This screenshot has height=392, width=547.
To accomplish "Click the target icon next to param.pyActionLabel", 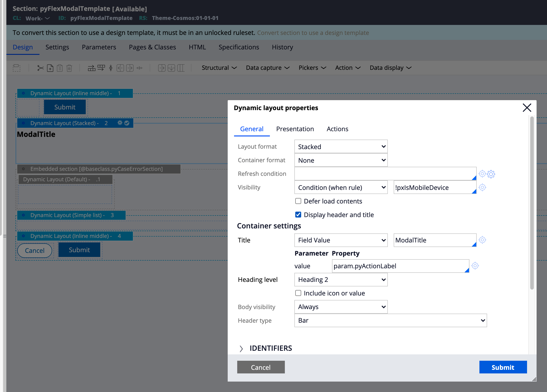I will (x=475, y=266).
